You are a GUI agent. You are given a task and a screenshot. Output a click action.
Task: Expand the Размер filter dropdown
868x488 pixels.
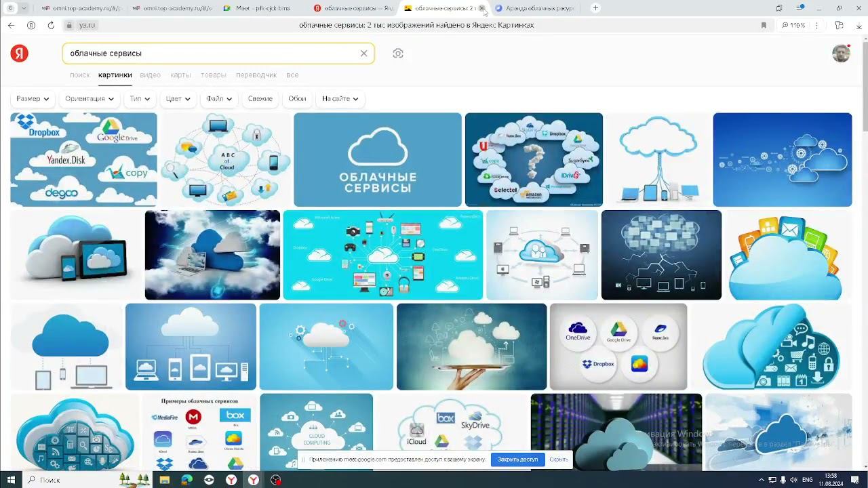pos(33,99)
